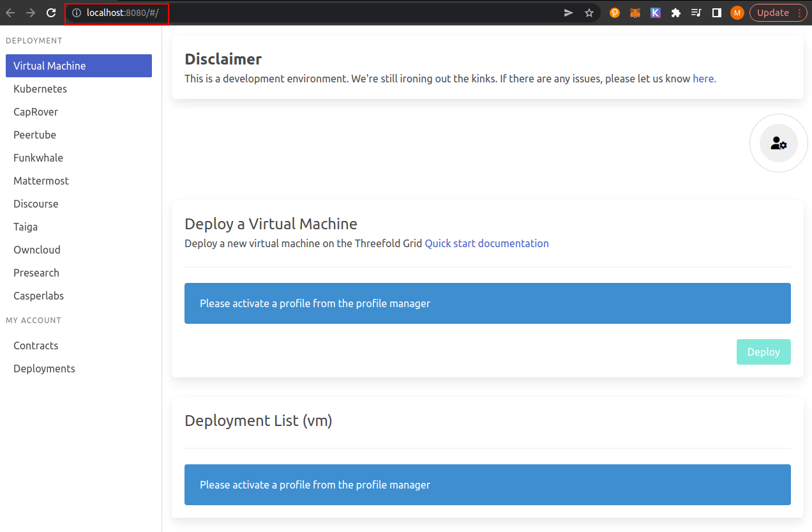The height and width of the screenshot is (532, 812).
Task: Bookmark the page with the star icon
Action: (589, 12)
